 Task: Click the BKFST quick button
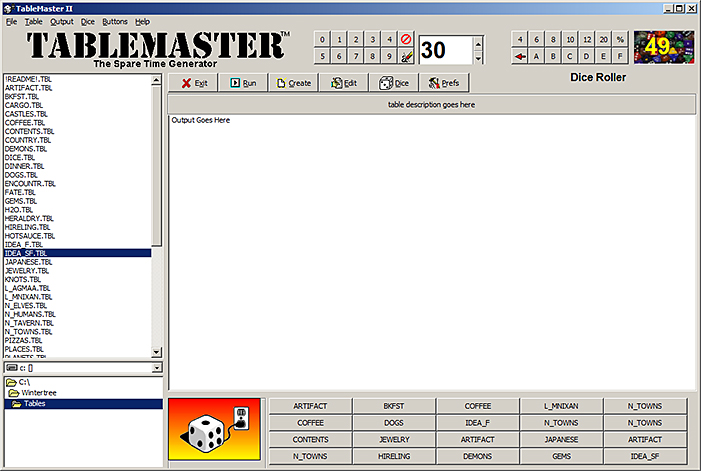pos(393,406)
